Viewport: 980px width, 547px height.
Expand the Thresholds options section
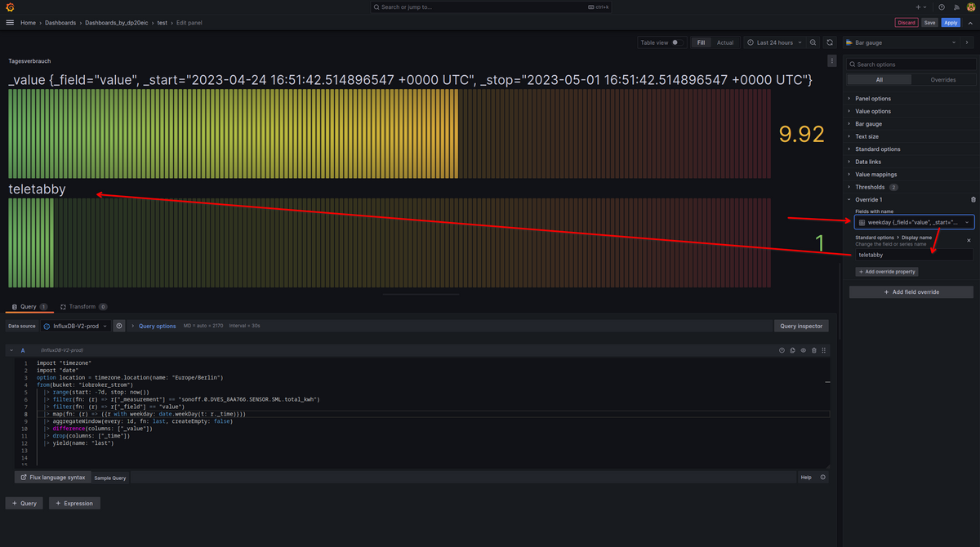869,187
